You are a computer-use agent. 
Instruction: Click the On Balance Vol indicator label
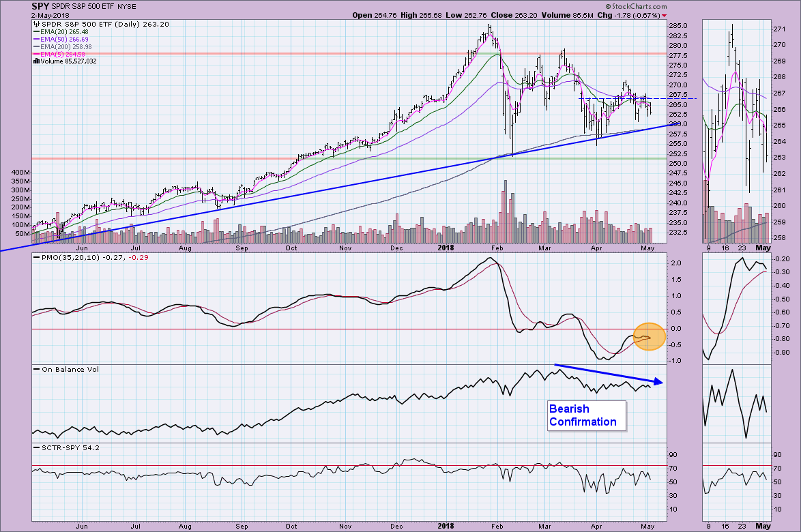pyautogui.click(x=70, y=369)
